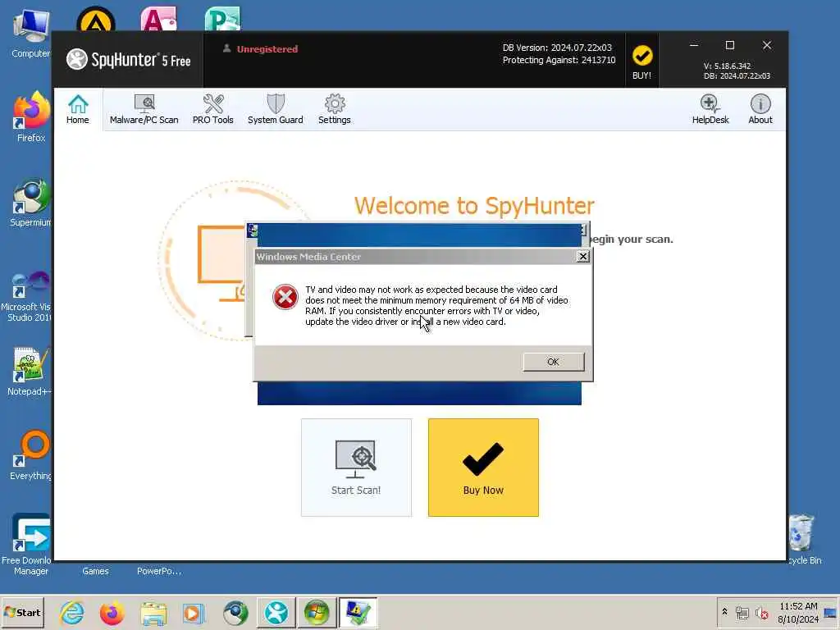Click the V: 5.18.6.342 version text

pos(727,66)
